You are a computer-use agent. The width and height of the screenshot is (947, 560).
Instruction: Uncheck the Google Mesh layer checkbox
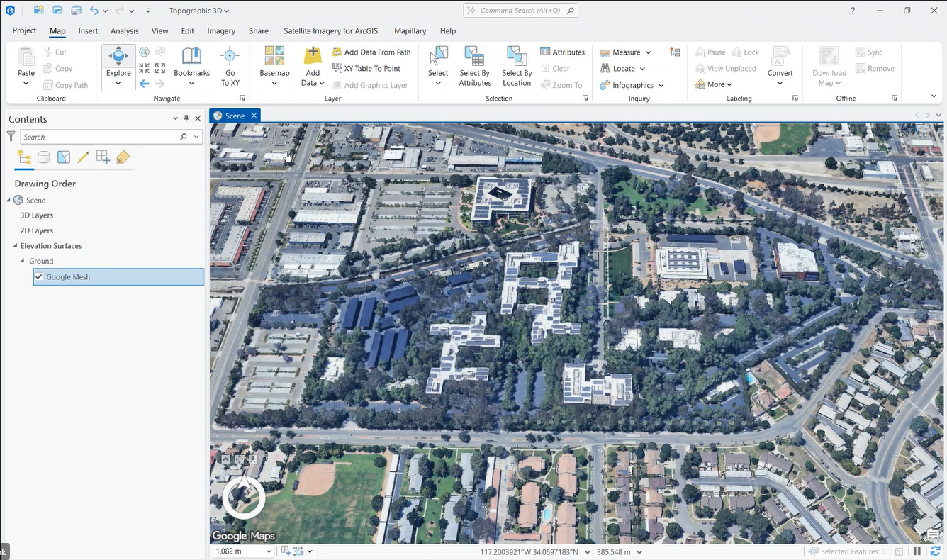(x=39, y=277)
